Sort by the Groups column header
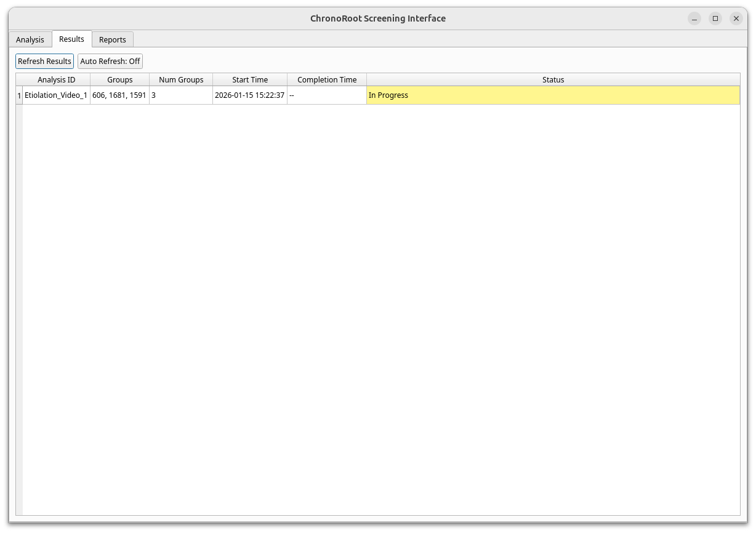This screenshot has width=756, height=533. click(119, 79)
